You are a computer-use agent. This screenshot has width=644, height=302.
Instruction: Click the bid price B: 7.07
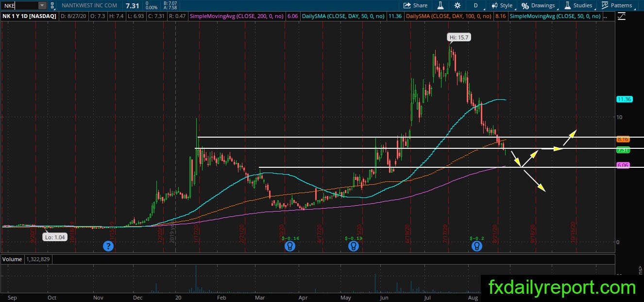click(170, 3)
